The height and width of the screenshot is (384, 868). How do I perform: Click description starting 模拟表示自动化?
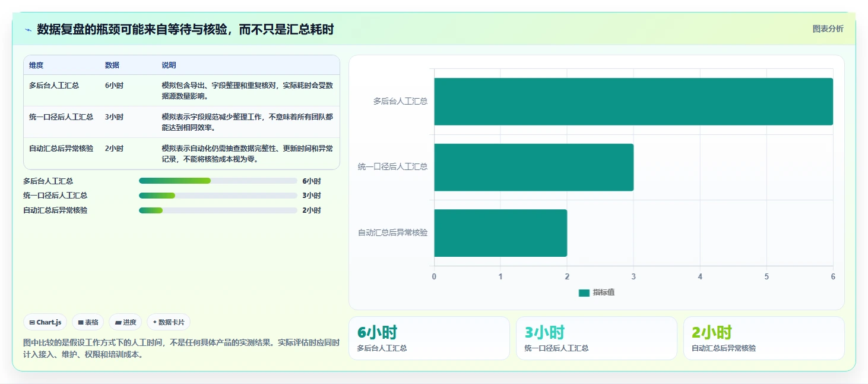(248, 154)
